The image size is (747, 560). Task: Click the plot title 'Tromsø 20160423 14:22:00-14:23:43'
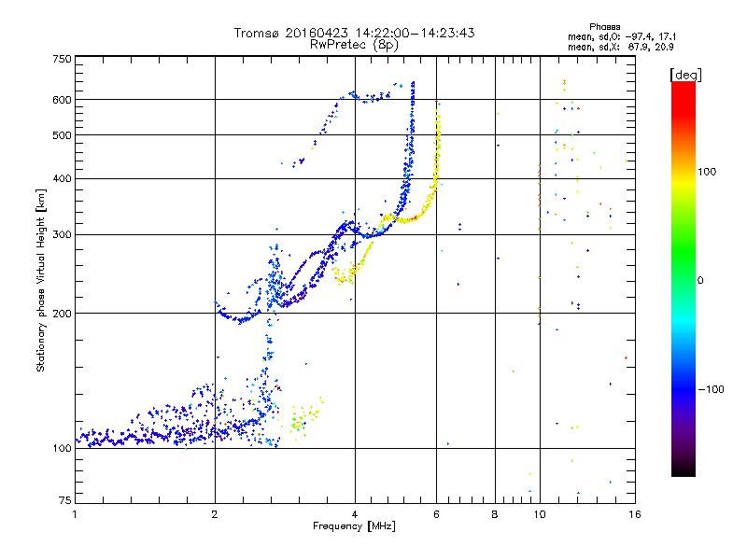[x=354, y=33]
